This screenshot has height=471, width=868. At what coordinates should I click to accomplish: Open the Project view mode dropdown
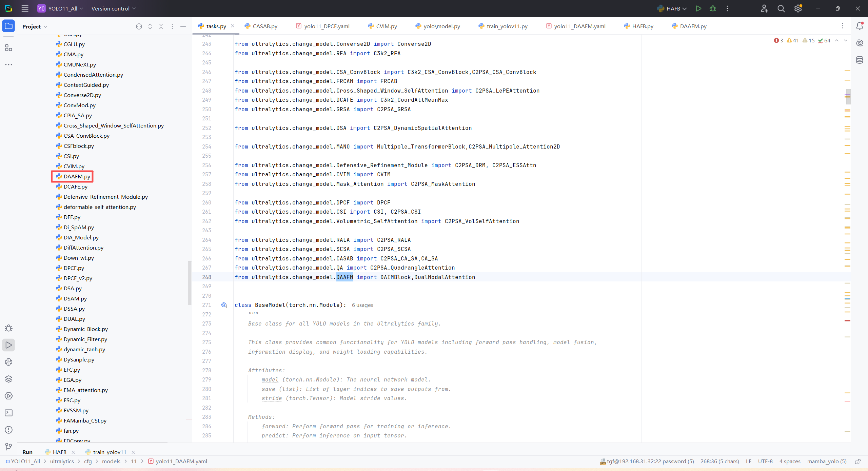[x=35, y=26]
